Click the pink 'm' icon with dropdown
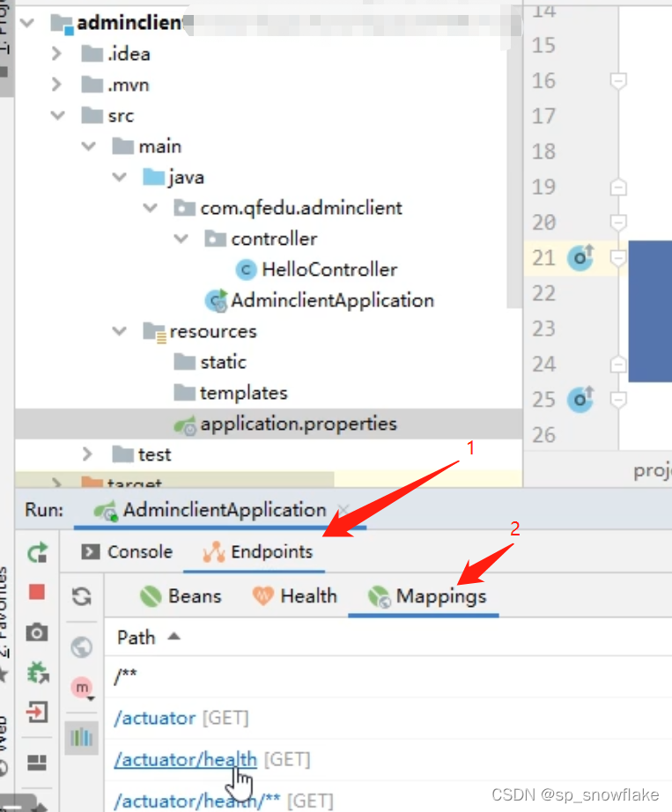Image resolution: width=672 pixels, height=812 pixels. (83, 688)
